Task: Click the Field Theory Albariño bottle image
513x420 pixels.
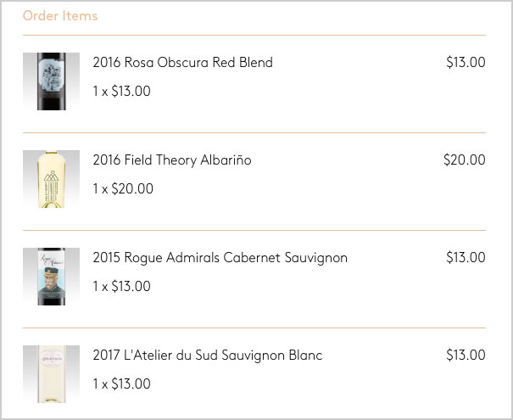Action: pos(51,179)
